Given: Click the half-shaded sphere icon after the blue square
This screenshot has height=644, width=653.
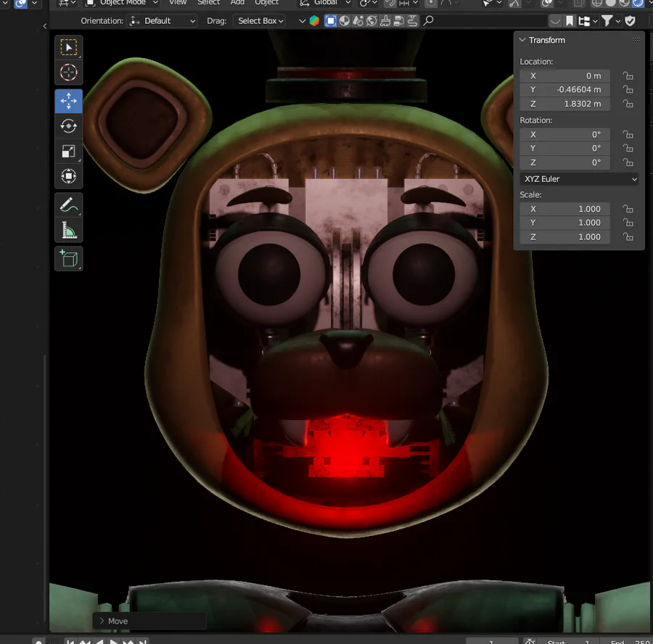Looking at the screenshot, I should tap(345, 21).
